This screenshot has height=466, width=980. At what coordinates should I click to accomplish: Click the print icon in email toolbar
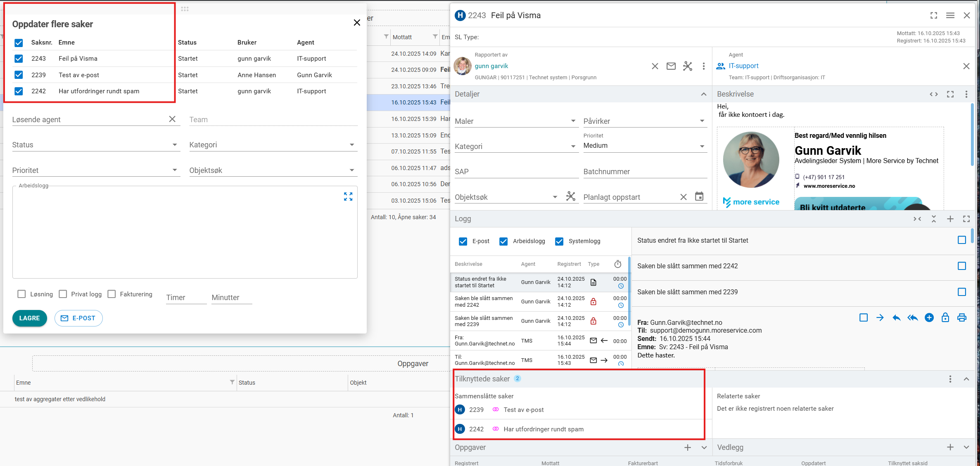pos(962,317)
